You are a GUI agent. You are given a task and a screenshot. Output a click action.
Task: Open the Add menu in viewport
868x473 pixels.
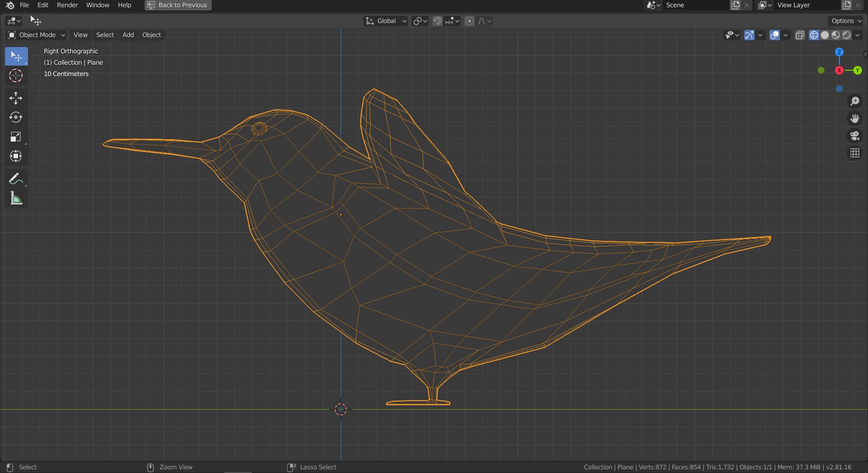click(x=128, y=35)
